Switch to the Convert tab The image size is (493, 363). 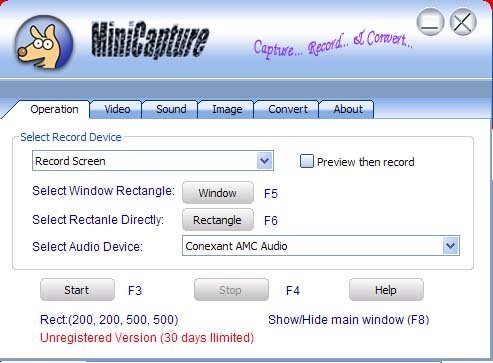[x=288, y=109]
